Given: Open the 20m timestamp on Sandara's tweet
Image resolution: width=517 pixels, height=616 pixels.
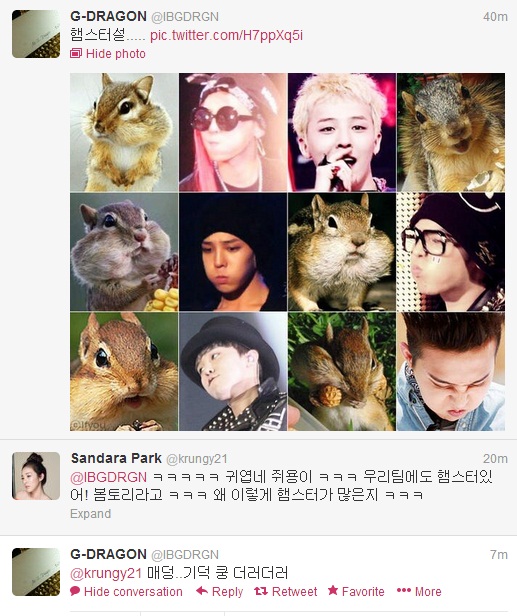Looking at the screenshot, I should 495,458.
